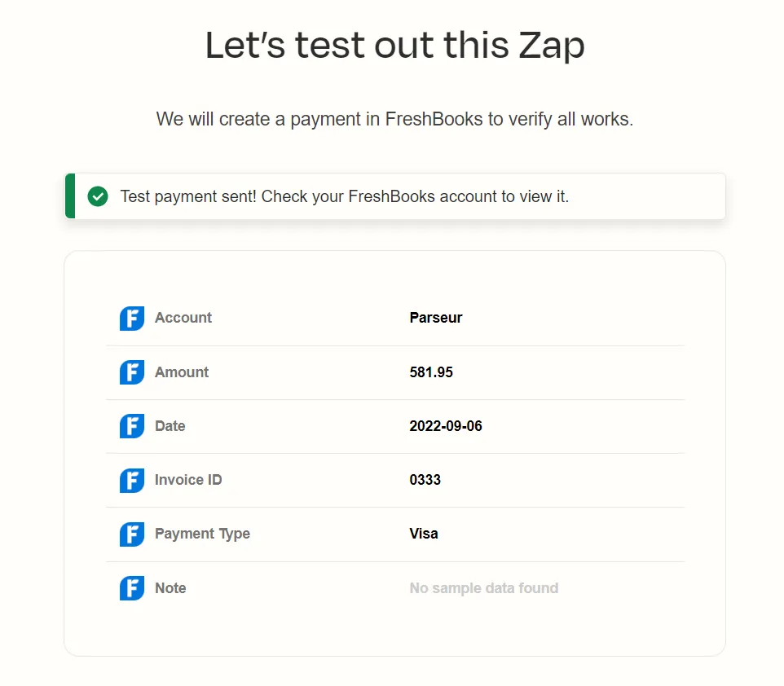Click the FreshBooks icon beside Amount
Image resolution: width=784 pixels, height=686 pixels.
pyautogui.click(x=131, y=372)
